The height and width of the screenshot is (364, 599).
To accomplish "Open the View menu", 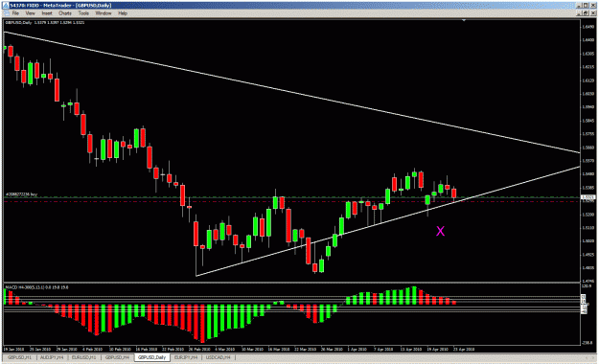I will (30, 13).
